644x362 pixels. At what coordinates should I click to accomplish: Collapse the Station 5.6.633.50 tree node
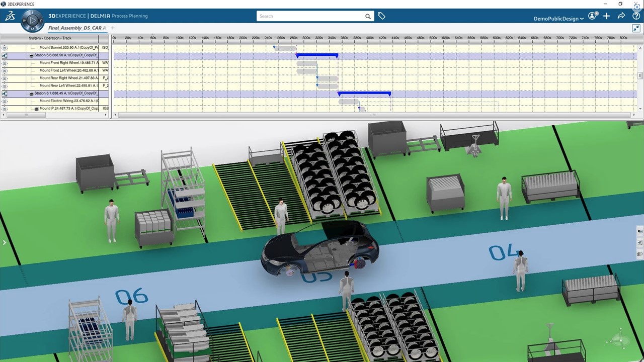coord(31,56)
